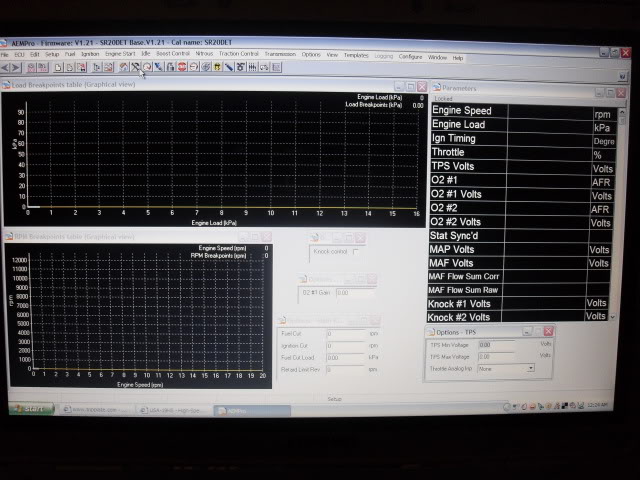Click the Ignition Cut rpm input field
This screenshot has width=640, height=480.
pyautogui.click(x=345, y=346)
